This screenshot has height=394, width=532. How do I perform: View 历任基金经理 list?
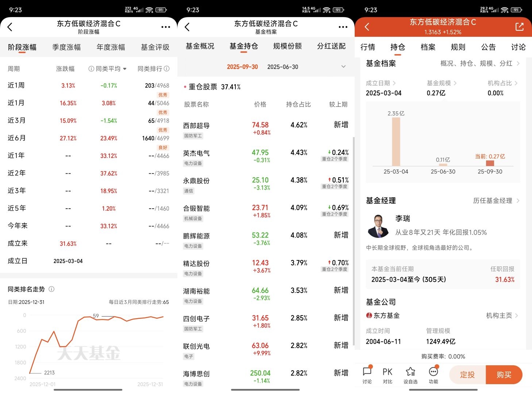click(496, 201)
